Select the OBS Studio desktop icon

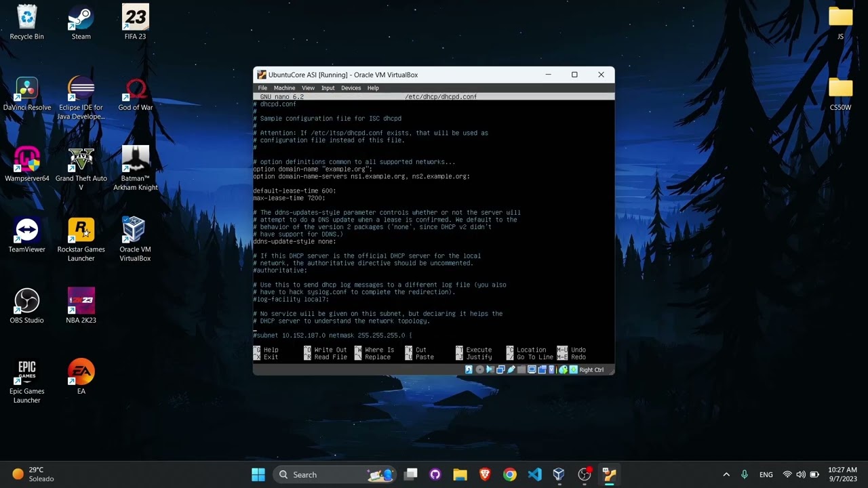(26, 306)
